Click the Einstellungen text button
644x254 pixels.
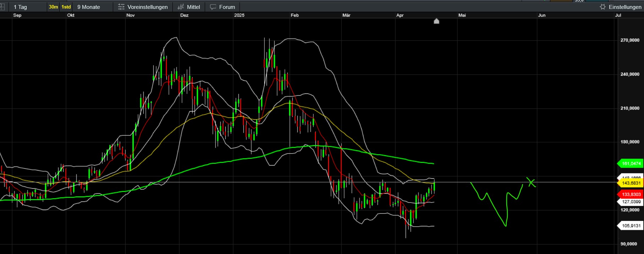[x=625, y=7]
